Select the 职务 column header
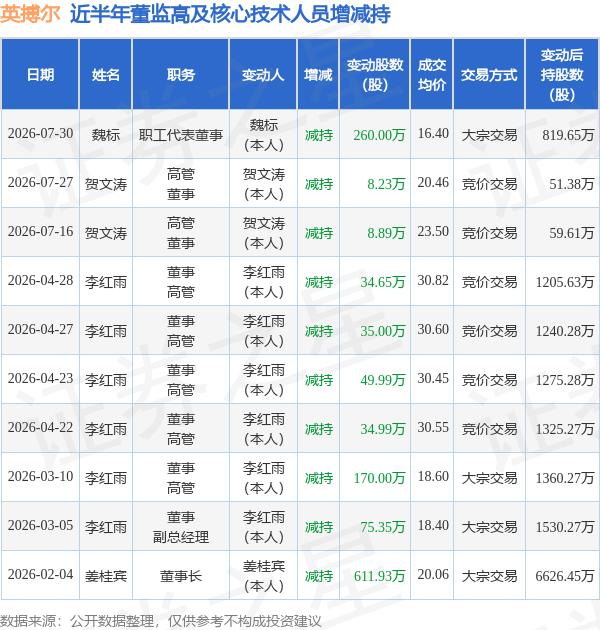Viewport: 600px width, 630px height. tap(181, 75)
